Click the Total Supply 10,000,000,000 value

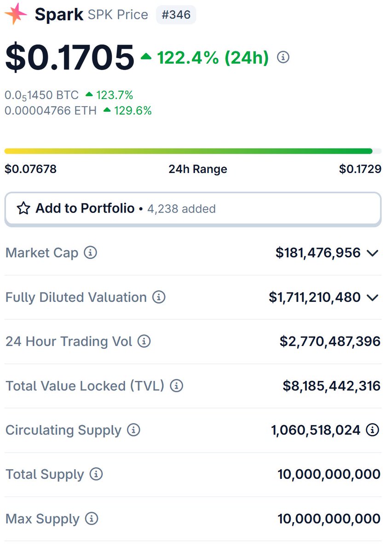point(329,474)
